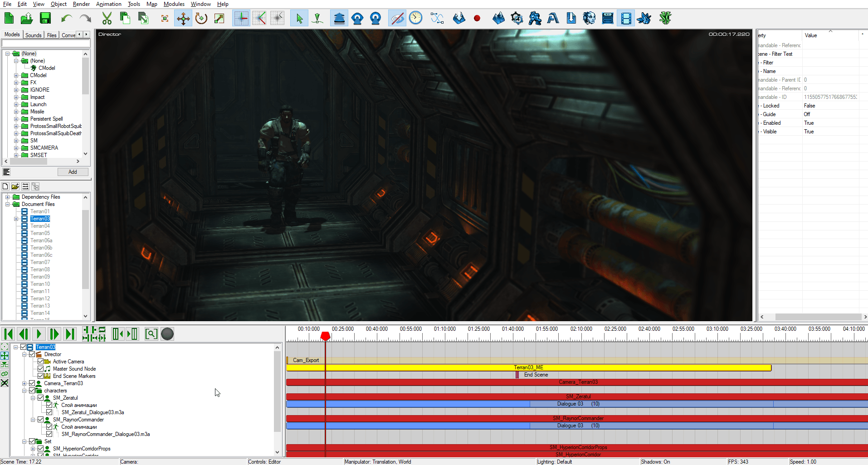Screen dimensions: 868x465
Task: Switch to the Sounds tab
Action: (x=33, y=34)
